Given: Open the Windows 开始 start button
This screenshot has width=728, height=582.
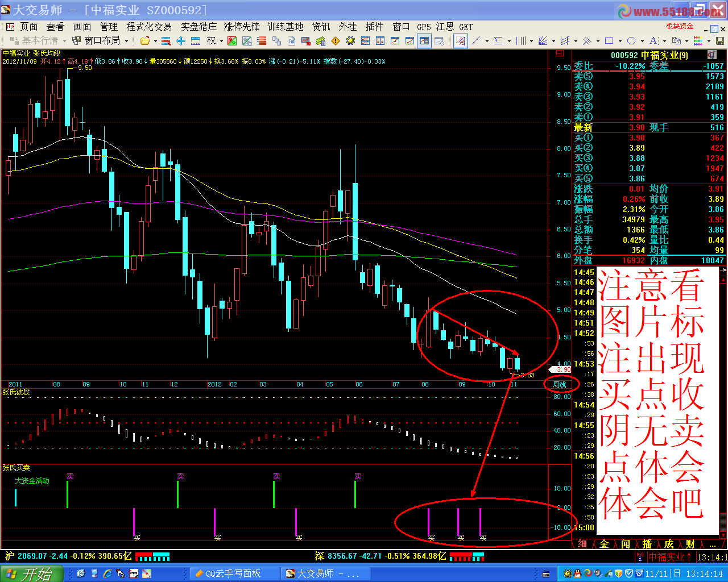Looking at the screenshot, I should [x=32, y=573].
